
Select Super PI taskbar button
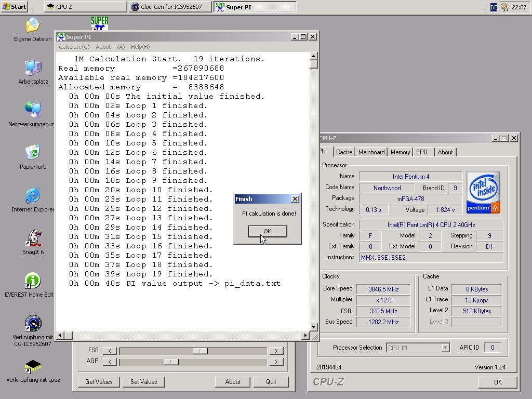coord(255,6)
